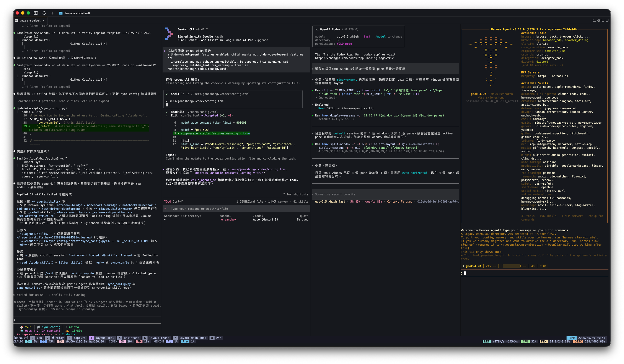Click the [default] tmux session label
The width and height of the screenshot is (624, 364).
21,338
